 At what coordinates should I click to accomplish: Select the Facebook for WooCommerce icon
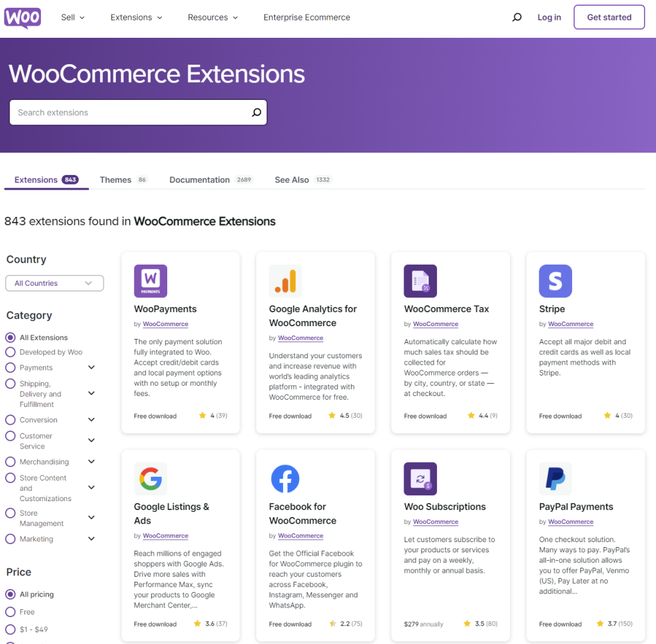pos(285,479)
